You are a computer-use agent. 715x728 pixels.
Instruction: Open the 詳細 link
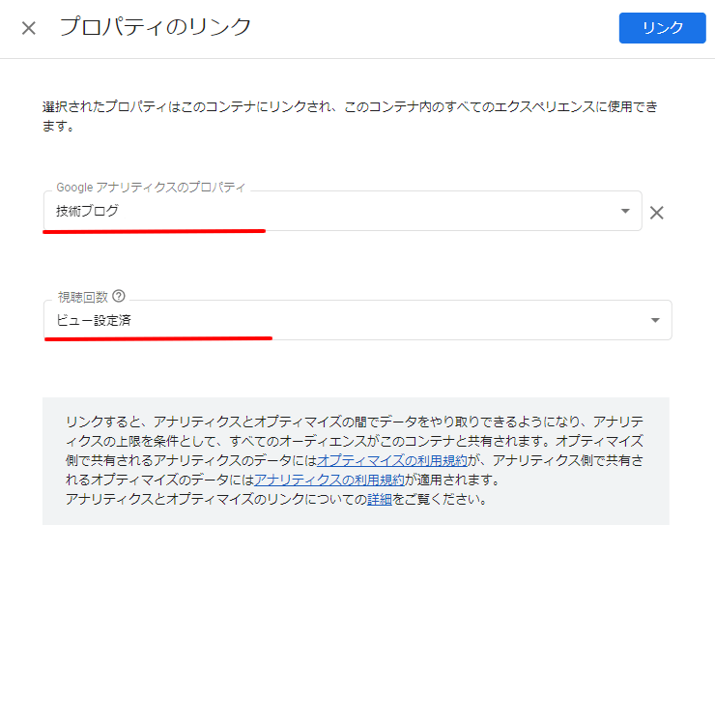coord(380,499)
